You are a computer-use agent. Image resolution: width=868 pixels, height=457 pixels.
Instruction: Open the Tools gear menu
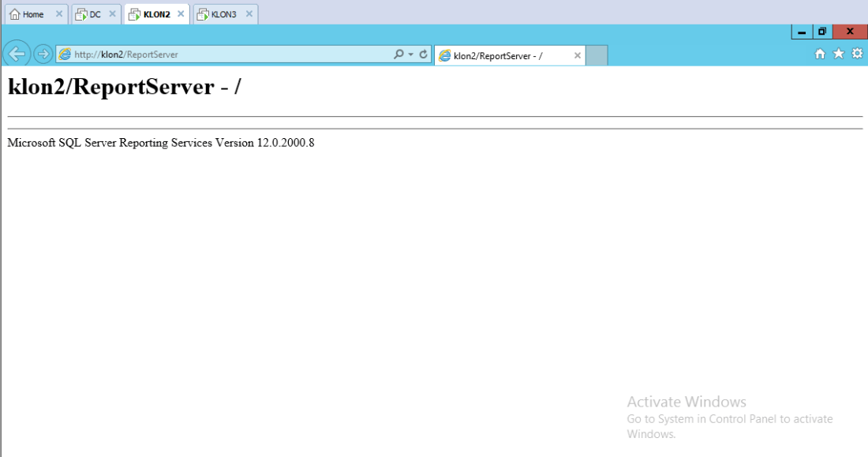click(x=857, y=54)
